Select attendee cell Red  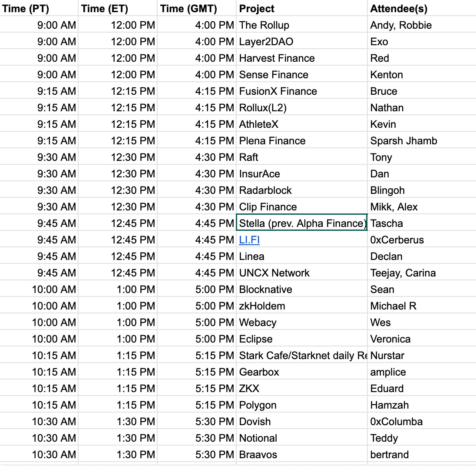422,58
